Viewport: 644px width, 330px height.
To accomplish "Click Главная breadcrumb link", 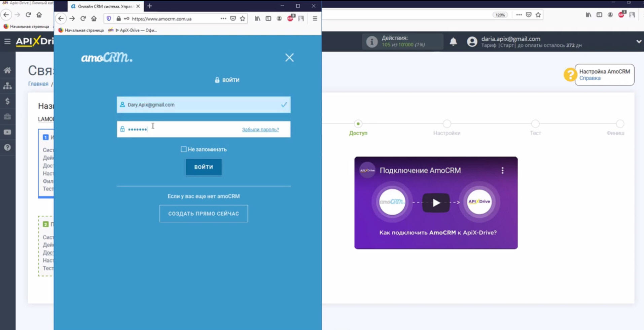I will (x=38, y=84).
